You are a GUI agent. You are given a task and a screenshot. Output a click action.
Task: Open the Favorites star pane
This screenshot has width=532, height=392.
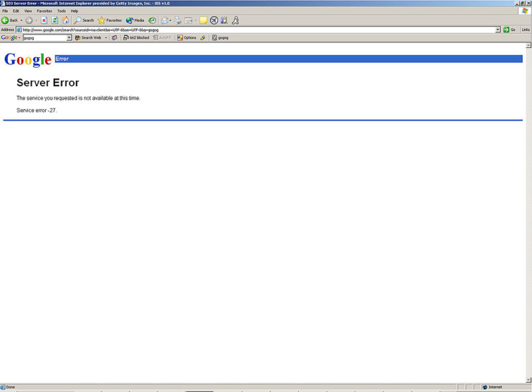coord(110,20)
